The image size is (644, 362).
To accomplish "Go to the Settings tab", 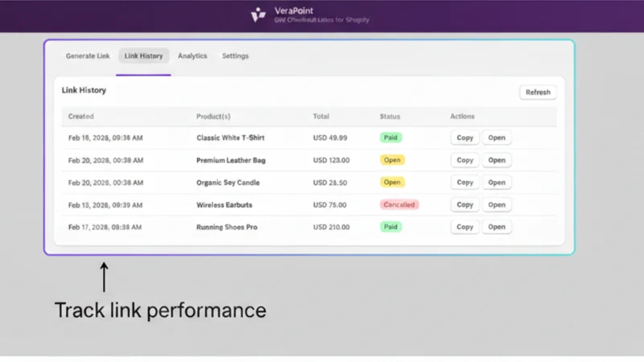I will click(235, 56).
